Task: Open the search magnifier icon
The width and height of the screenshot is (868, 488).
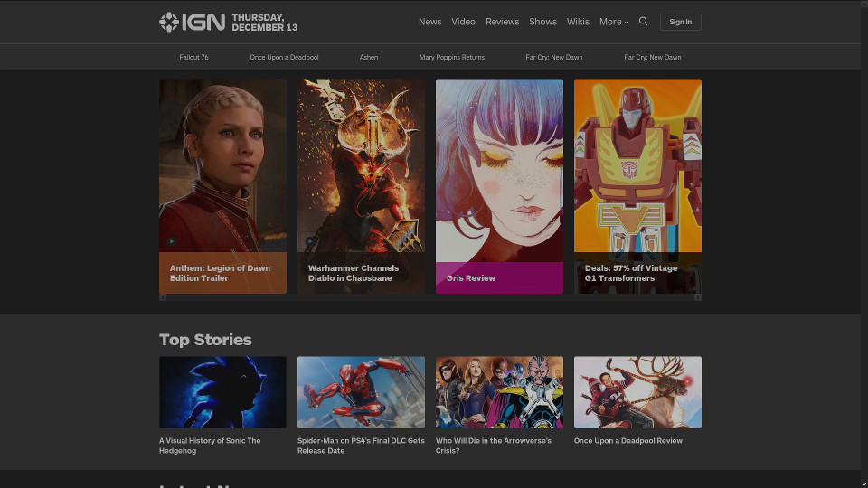Action: [643, 22]
